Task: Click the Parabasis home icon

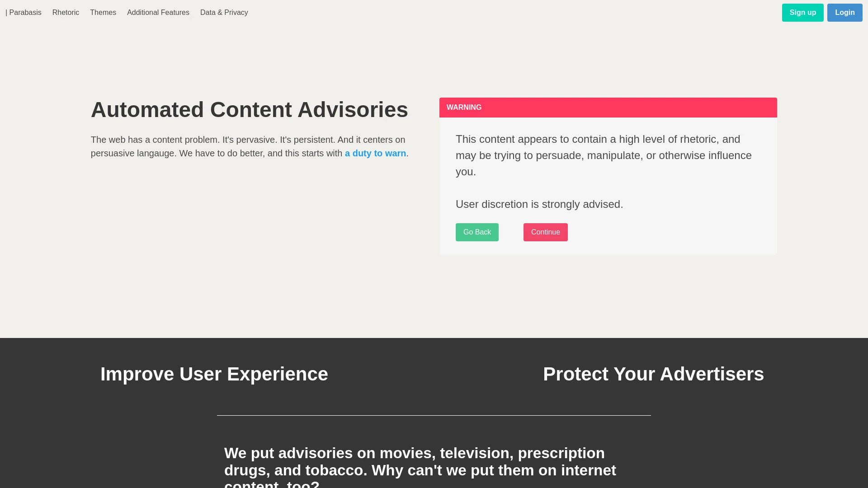Action: click(23, 12)
